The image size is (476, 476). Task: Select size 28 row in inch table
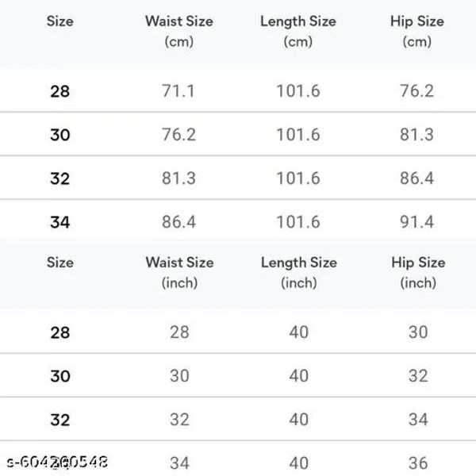[x=238, y=332]
